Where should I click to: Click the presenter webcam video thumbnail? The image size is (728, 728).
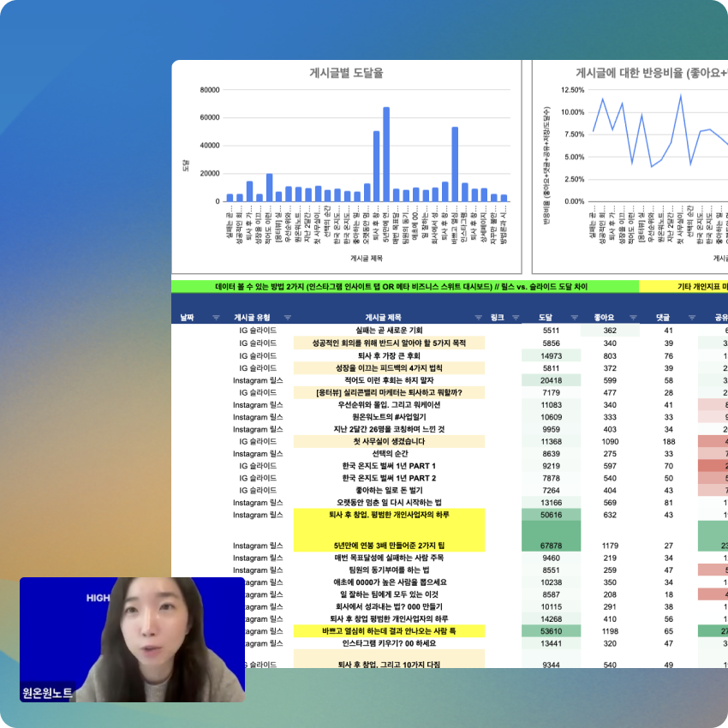(x=132, y=639)
